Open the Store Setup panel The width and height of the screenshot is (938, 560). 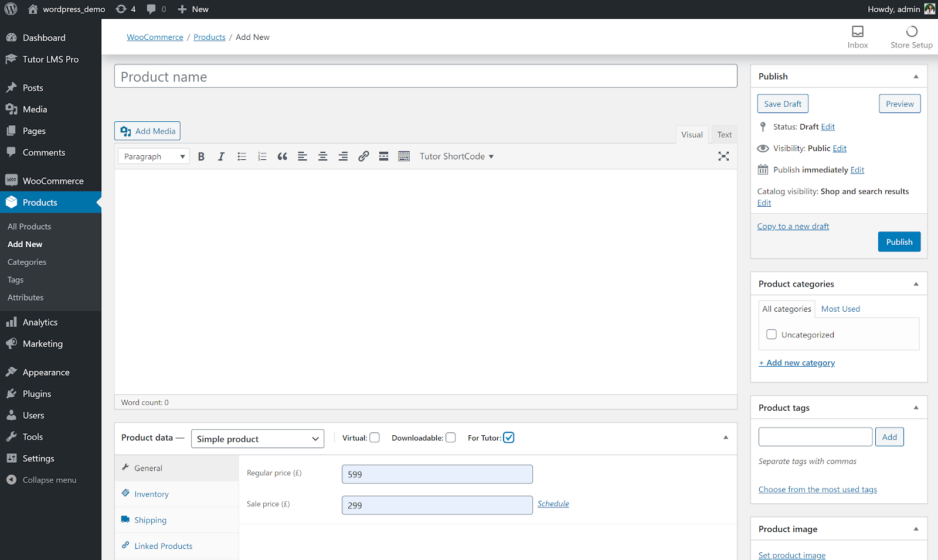[912, 37]
